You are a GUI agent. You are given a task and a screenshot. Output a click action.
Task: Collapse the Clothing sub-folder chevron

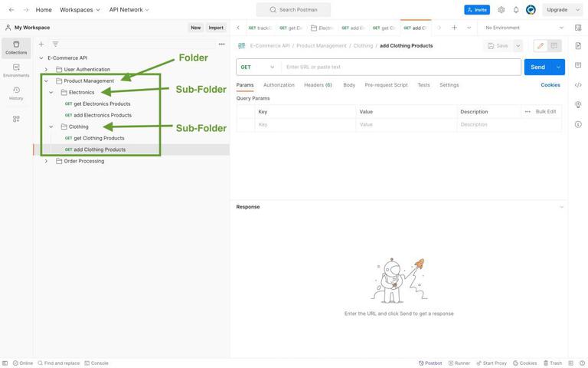[x=51, y=127]
